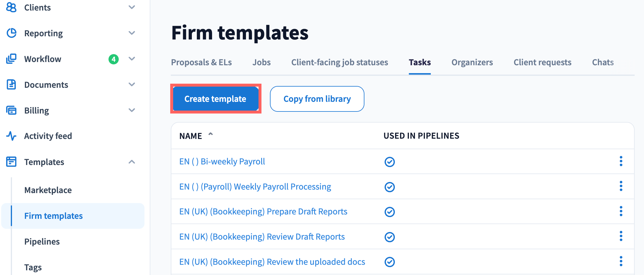Click the Billing card icon
The height and width of the screenshot is (275, 644).
click(x=11, y=110)
